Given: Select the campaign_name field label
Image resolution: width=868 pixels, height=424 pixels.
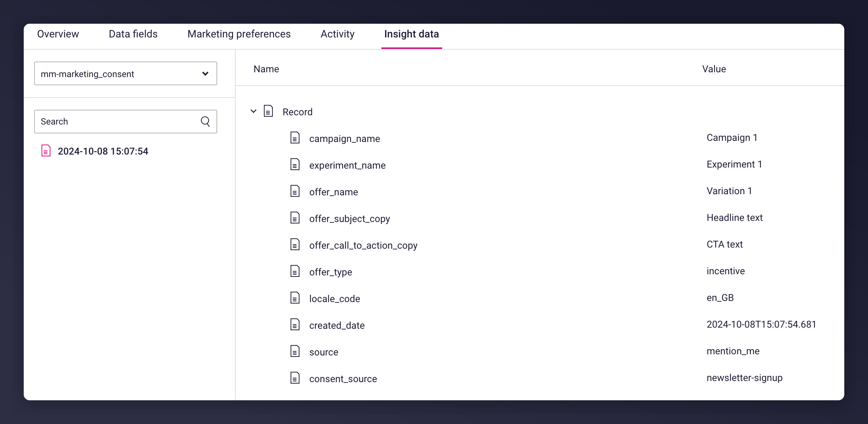Looking at the screenshot, I should click(x=345, y=139).
